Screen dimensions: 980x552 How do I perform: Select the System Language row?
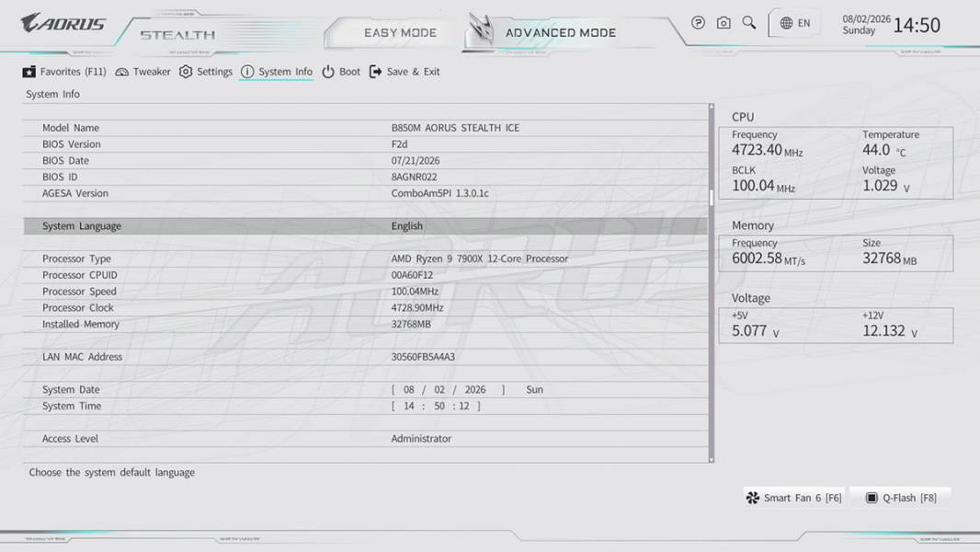tap(366, 225)
